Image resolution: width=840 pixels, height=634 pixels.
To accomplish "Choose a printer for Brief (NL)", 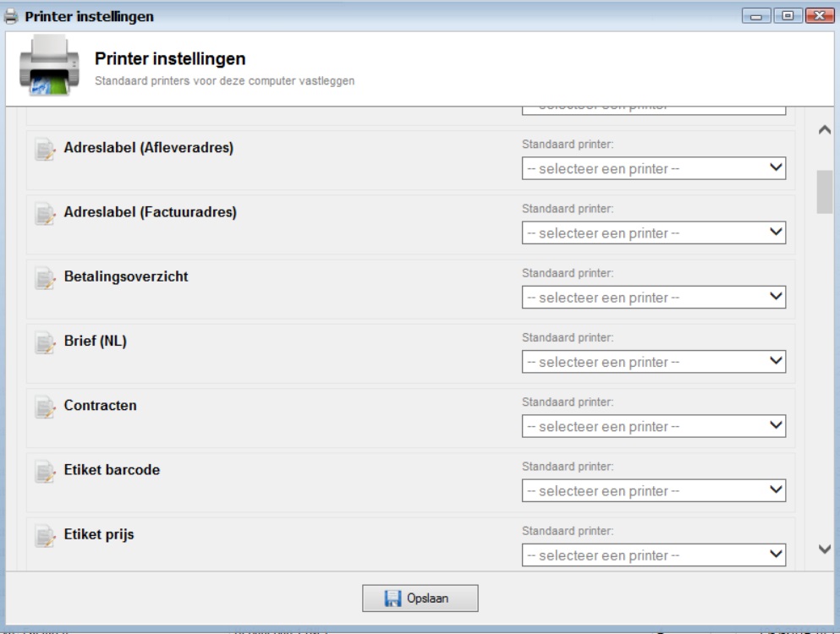I will (654, 362).
